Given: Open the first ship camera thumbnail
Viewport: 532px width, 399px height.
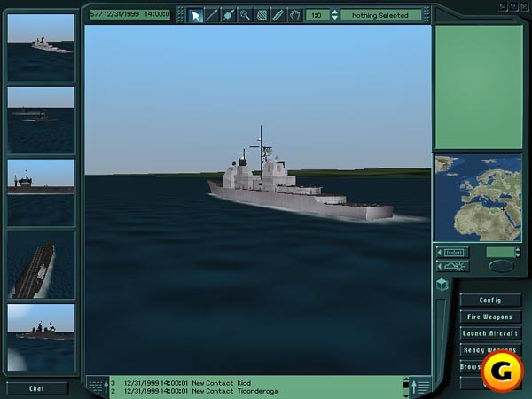Looking at the screenshot, I should [x=41, y=48].
